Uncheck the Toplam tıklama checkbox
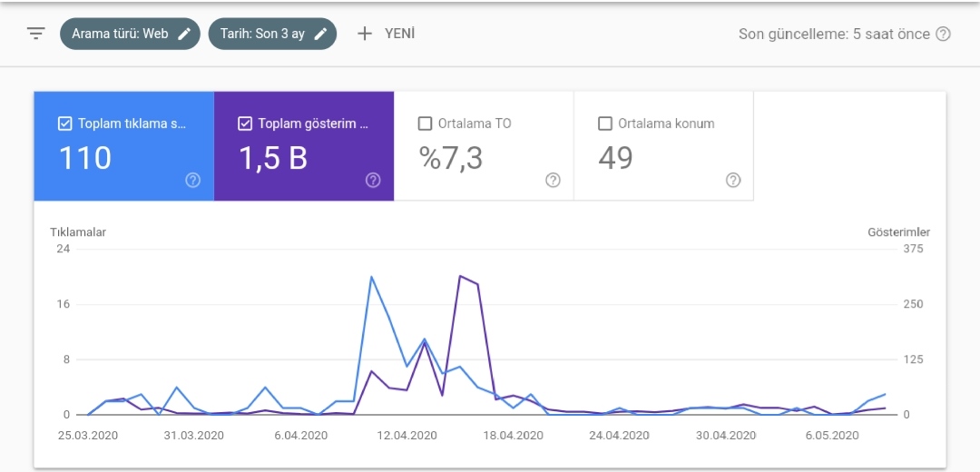 click(64, 123)
